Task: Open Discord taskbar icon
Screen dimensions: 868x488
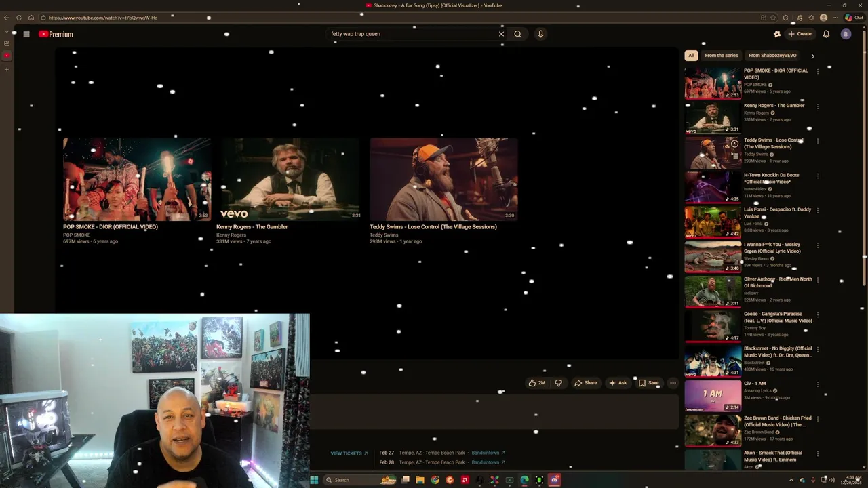Action: [554, 480]
